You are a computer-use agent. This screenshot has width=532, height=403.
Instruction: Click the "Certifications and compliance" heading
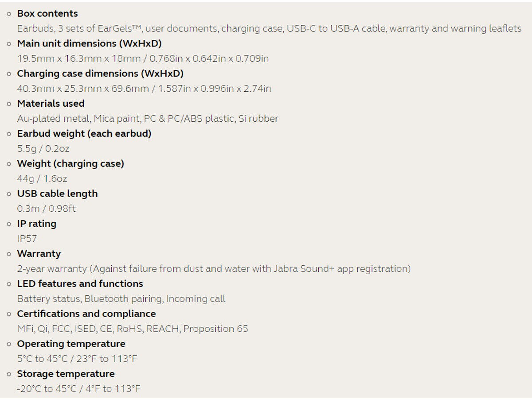pos(86,314)
